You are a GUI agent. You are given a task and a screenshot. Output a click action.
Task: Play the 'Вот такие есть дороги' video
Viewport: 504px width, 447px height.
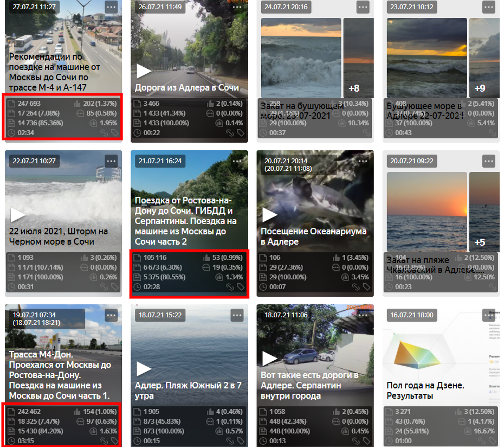(270, 359)
